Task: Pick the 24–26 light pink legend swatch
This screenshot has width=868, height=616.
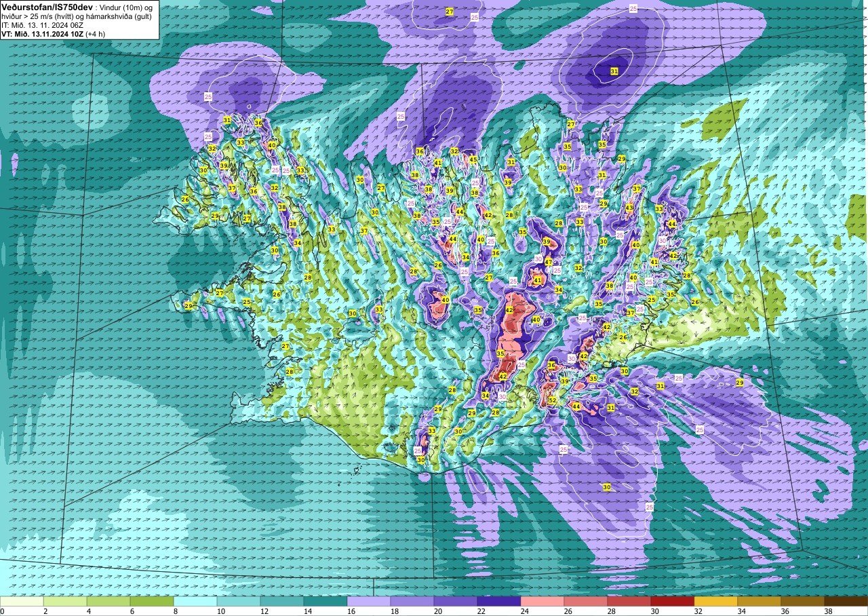Action: click(542, 601)
